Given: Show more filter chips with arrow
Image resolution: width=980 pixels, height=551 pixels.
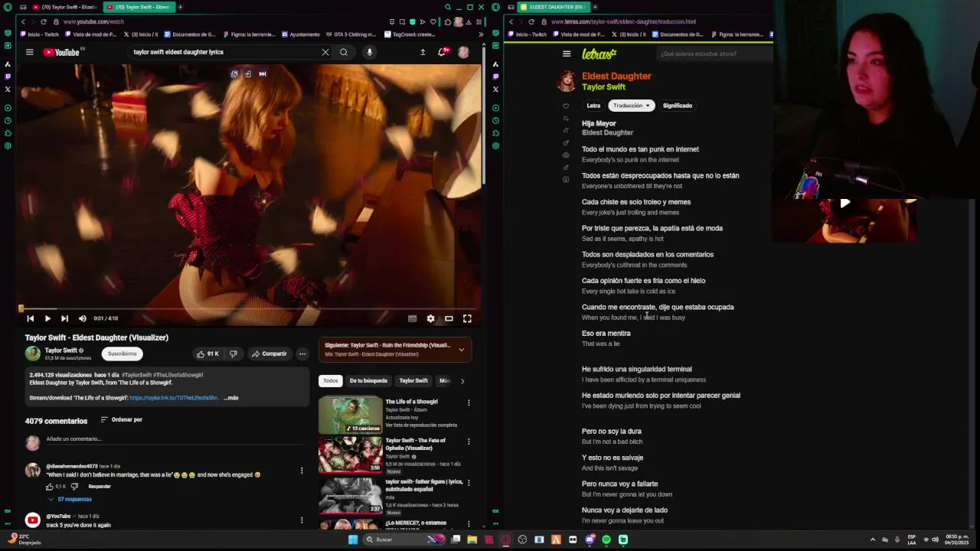Looking at the screenshot, I should pyautogui.click(x=462, y=380).
